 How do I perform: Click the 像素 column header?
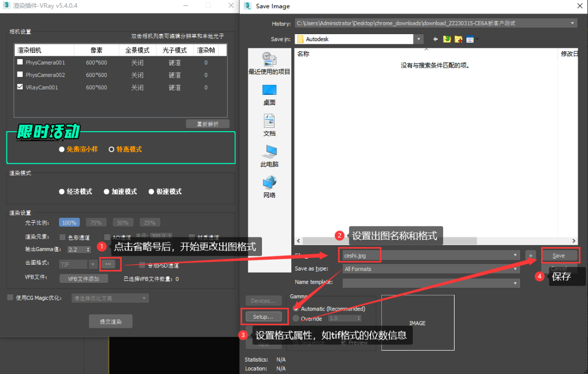[x=97, y=50]
